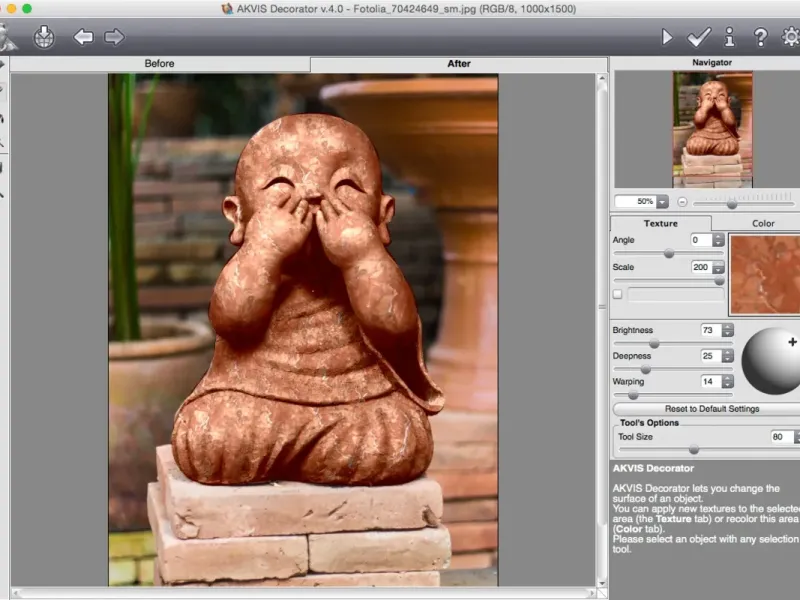Click the Brightness value stepper arrows
Viewport: 800px width, 600px height.
(x=727, y=330)
